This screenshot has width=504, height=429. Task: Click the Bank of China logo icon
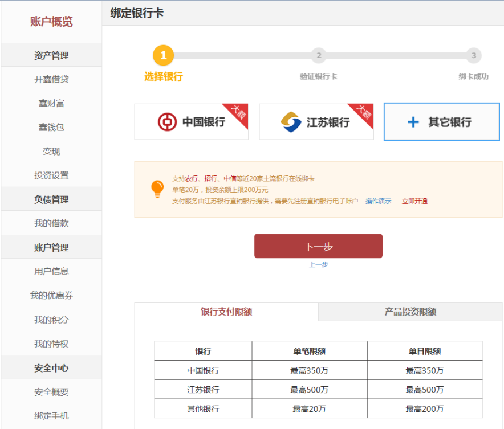pyautogui.click(x=167, y=122)
